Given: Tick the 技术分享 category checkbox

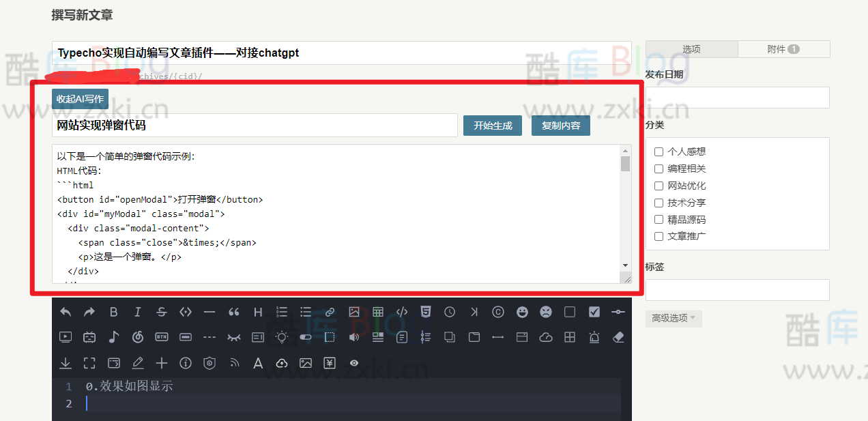Looking at the screenshot, I should tap(659, 203).
